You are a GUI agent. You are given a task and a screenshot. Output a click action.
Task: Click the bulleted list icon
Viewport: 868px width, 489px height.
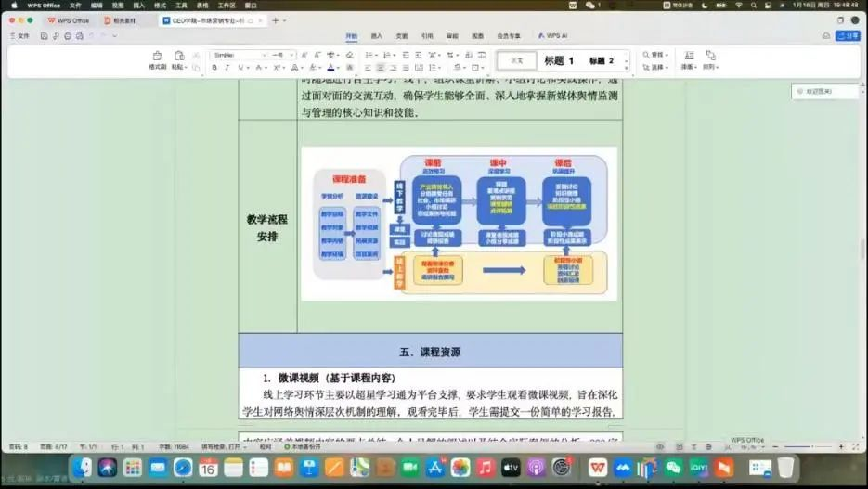click(369, 56)
